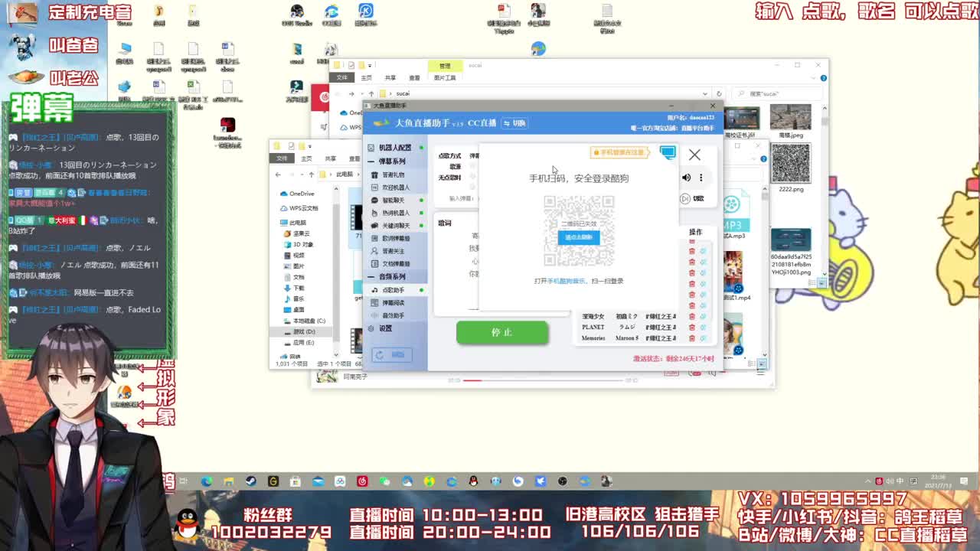The height and width of the screenshot is (551, 980).
Task: Open the player three-dot more menu
Action: point(701,178)
